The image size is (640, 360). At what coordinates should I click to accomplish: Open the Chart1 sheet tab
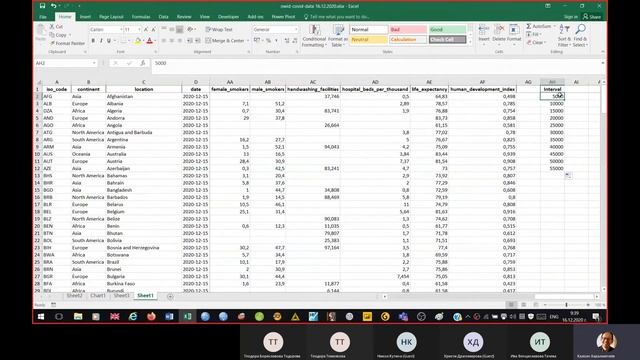(x=98, y=296)
